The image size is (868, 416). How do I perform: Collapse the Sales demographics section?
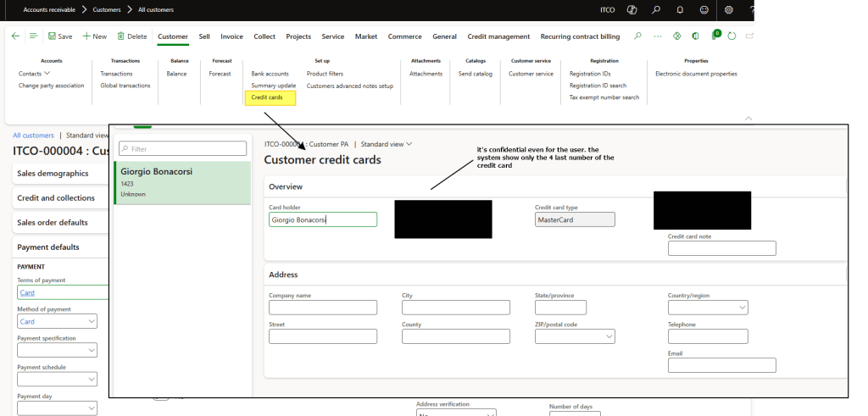[x=53, y=174]
